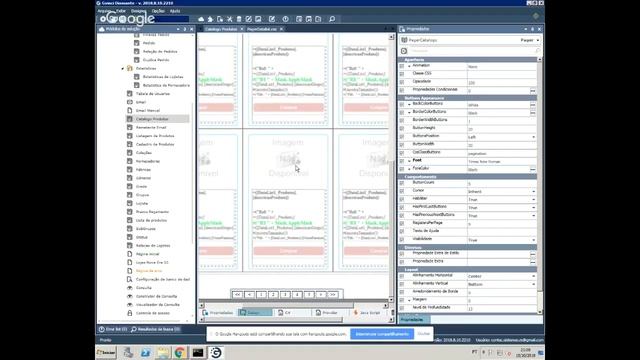Switch to PagerCatalog.css document tab
This screenshot has height=360, width=640.
click(x=262, y=29)
